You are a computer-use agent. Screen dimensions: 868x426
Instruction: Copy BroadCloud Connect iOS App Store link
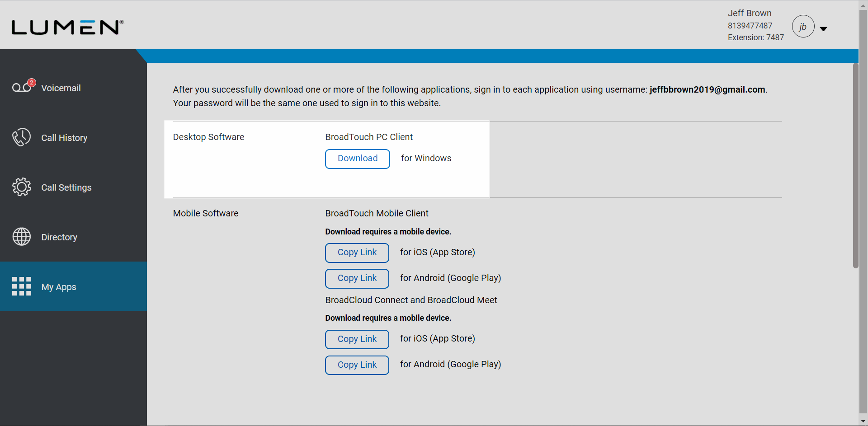[357, 339]
